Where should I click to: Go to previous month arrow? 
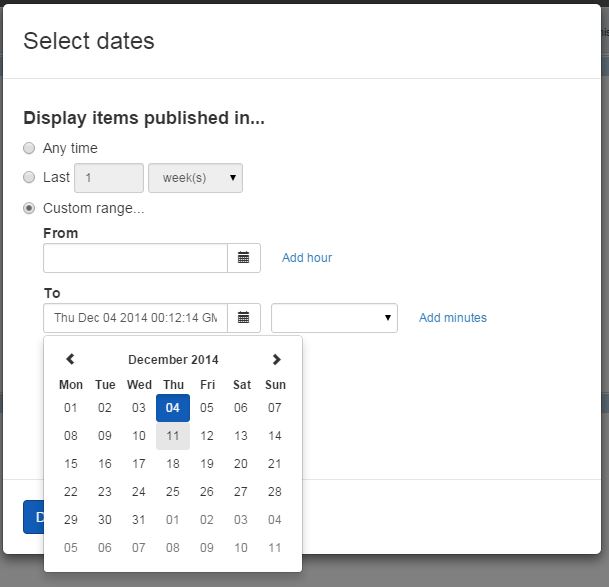pyautogui.click(x=70, y=360)
